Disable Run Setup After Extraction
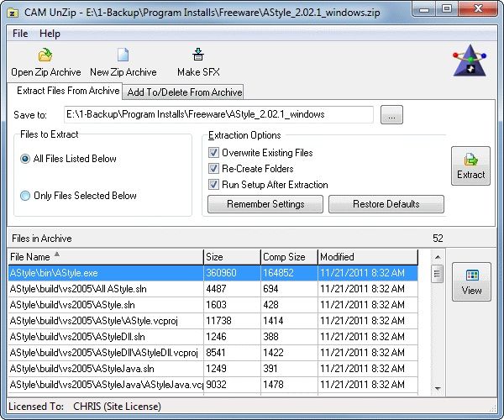 tap(213, 185)
